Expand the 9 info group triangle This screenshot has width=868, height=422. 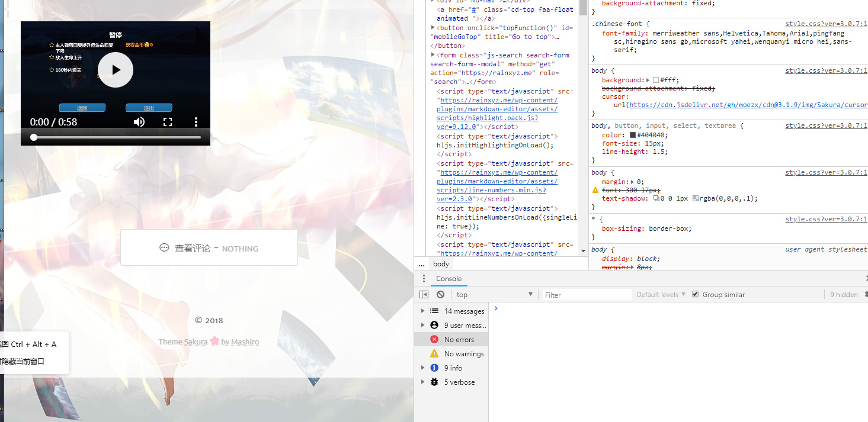click(422, 368)
